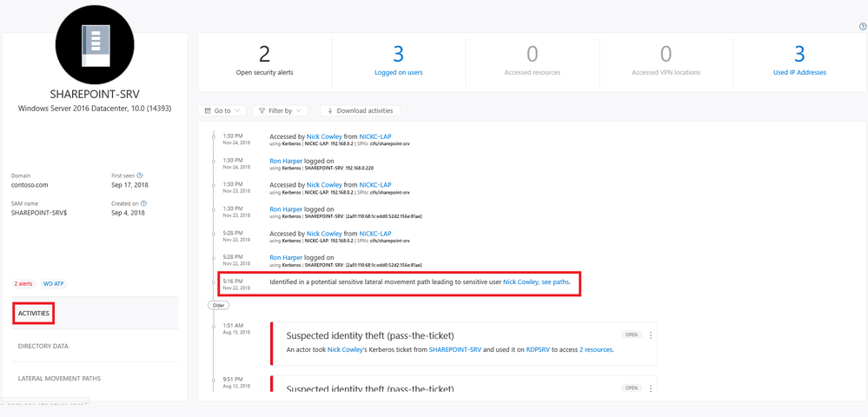Click the help question mark icon at top right
The width and height of the screenshot is (868, 417).
point(863,26)
